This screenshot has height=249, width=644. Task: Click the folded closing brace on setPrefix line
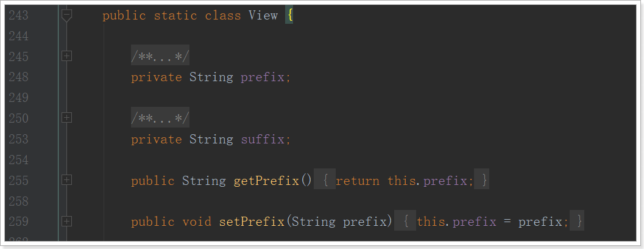576,221
